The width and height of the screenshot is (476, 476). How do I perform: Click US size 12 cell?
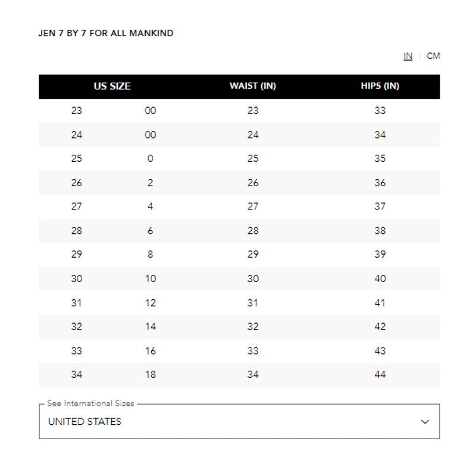[151, 303]
